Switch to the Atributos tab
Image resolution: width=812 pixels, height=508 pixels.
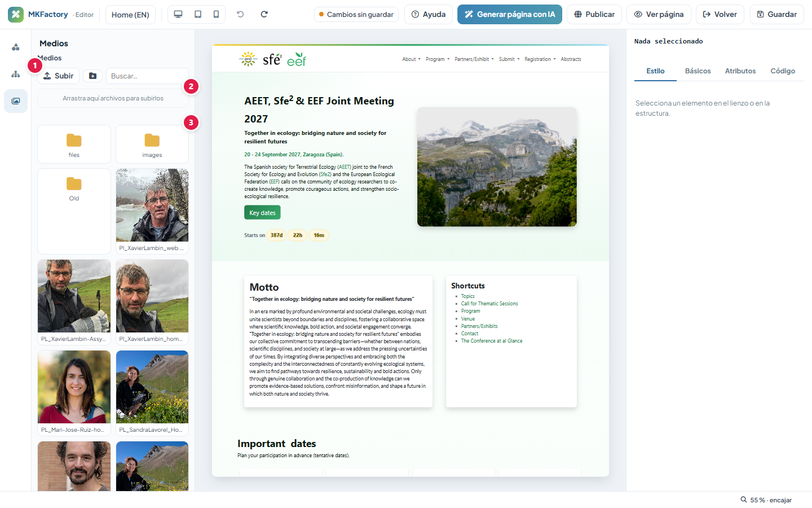coord(740,71)
